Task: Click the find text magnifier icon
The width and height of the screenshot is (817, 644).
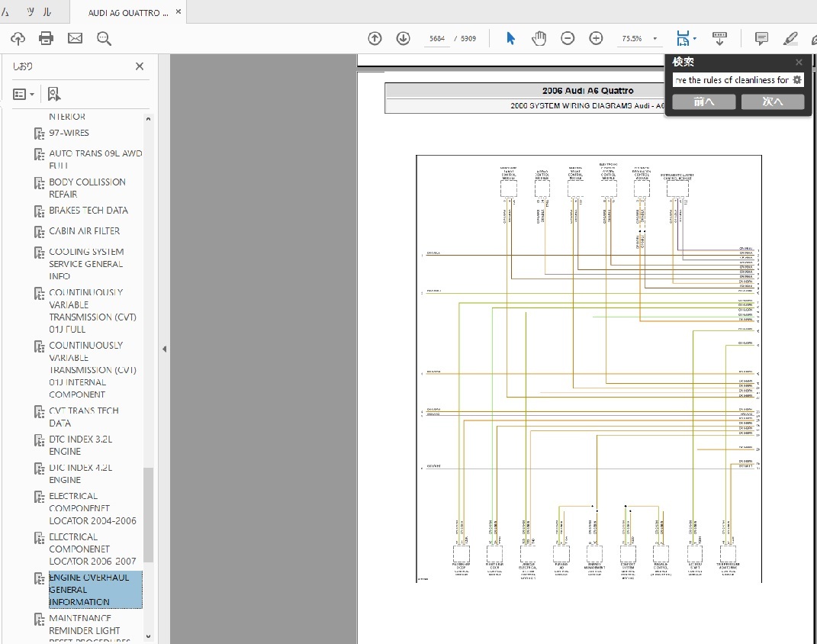Action: pyautogui.click(x=104, y=38)
